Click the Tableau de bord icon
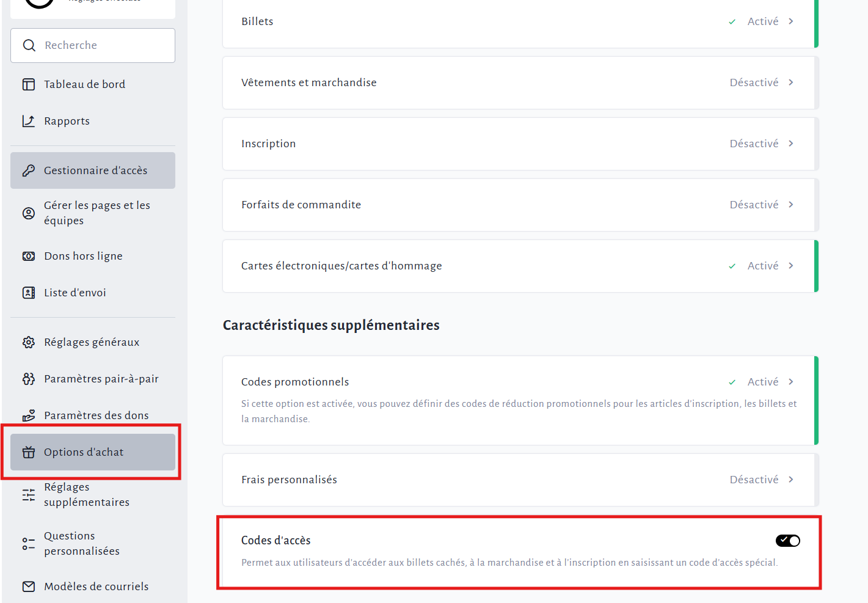Image resolution: width=868 pixels, height=603 pixels. point(29,84)
